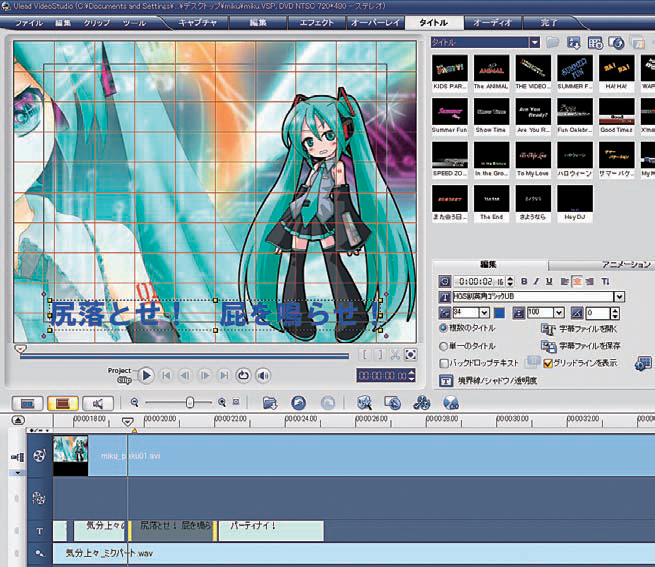Zoom in the timeline
Viewport: 655px width, 567px height.
(x=222, y=402)
